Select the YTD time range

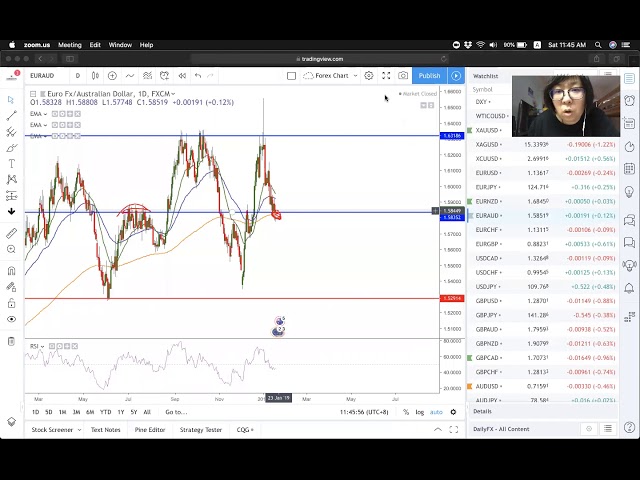pos(105,412)
